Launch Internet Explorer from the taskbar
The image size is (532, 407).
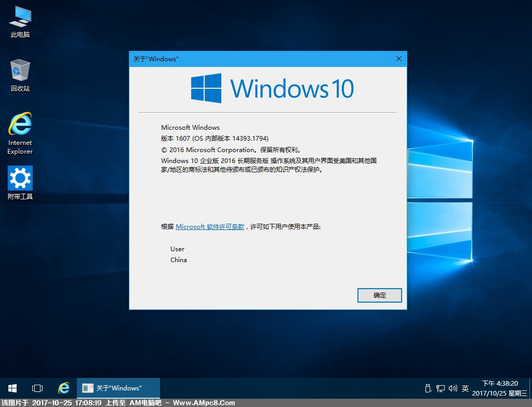coord(63,388)
